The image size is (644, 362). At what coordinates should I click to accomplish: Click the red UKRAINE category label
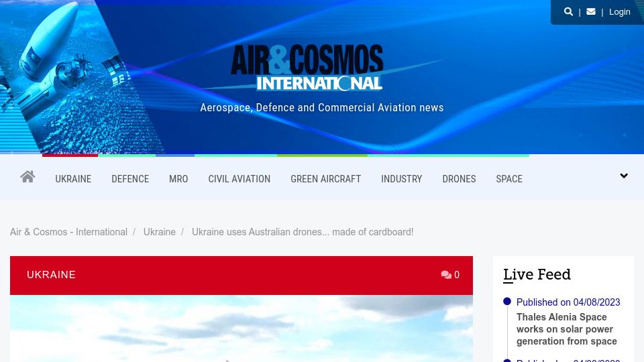tap(52, 275)
